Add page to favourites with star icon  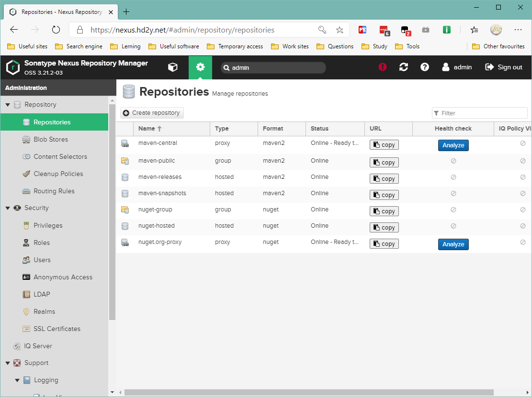tap(340, 30)
